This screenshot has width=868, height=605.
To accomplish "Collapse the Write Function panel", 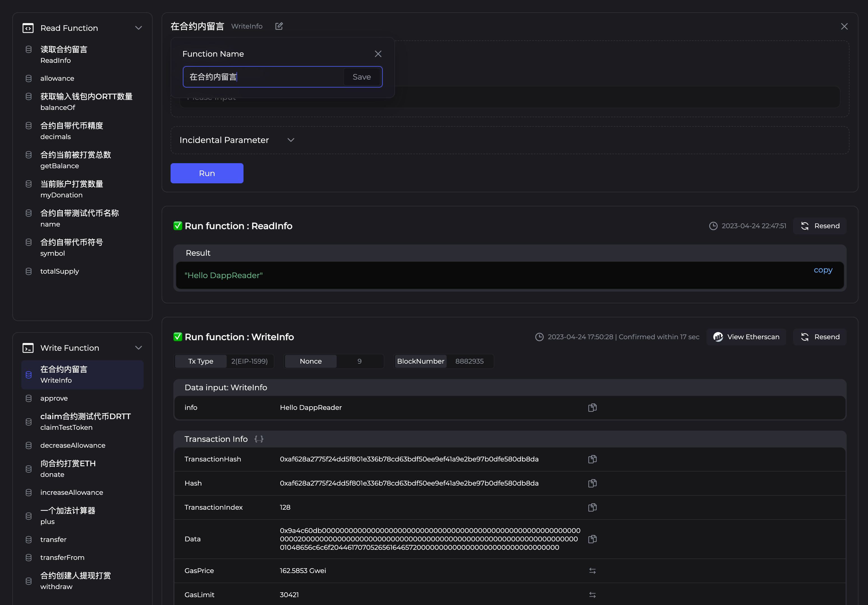I will point(138,348).
